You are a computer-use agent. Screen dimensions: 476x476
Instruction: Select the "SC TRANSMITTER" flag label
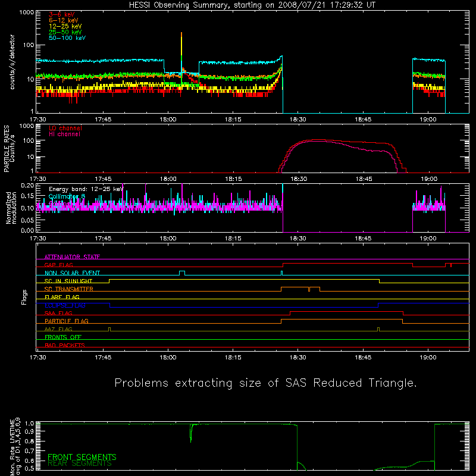[69, 289]
